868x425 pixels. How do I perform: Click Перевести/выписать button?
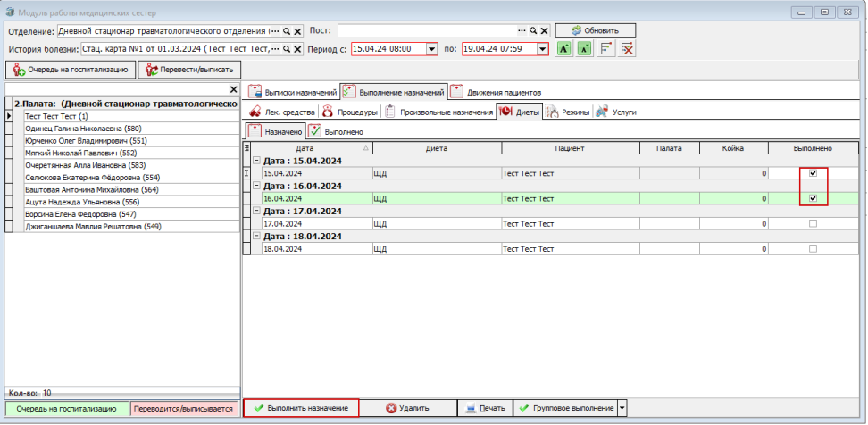click(189, 70)
